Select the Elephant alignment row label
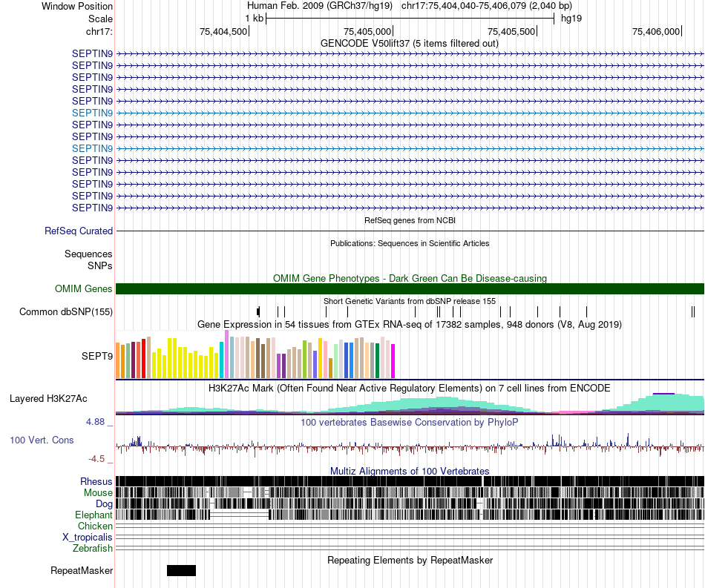705x588 pixels. click(94, 515)
